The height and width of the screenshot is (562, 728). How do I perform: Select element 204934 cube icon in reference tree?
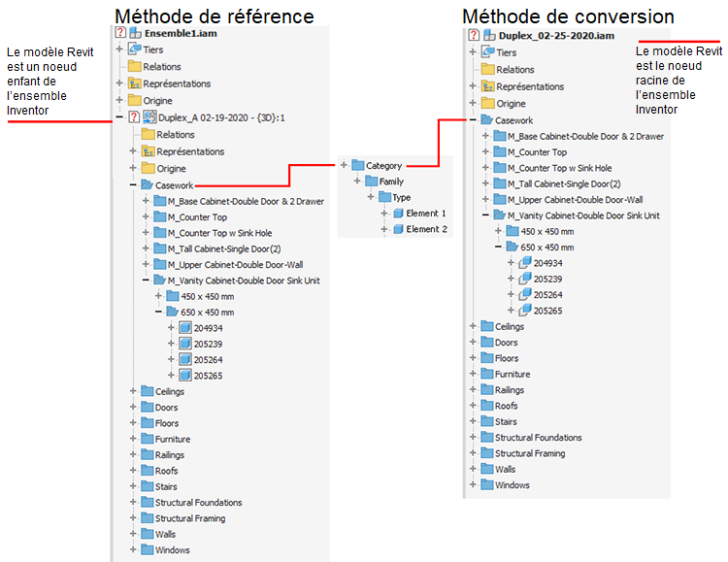point(185,327)
